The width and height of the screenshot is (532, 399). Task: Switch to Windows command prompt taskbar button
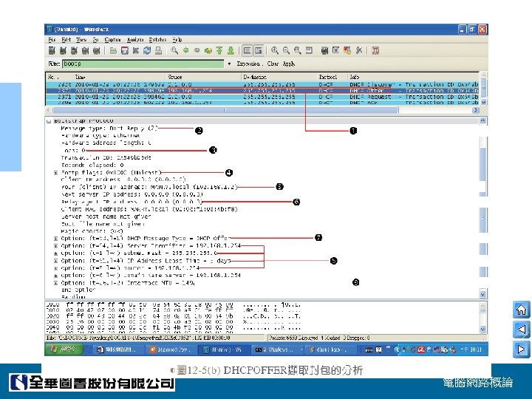[x=277, y=349]
